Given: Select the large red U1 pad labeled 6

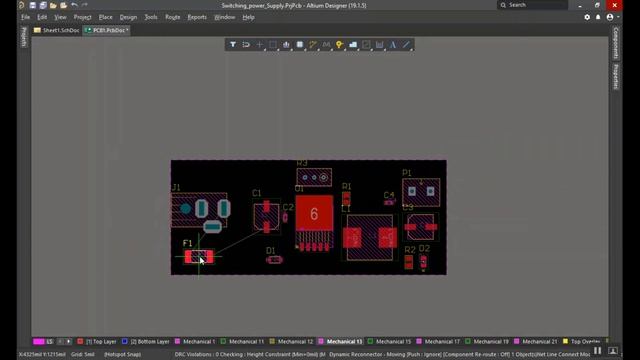Looking at the screenshot, I should pos(314,213).
